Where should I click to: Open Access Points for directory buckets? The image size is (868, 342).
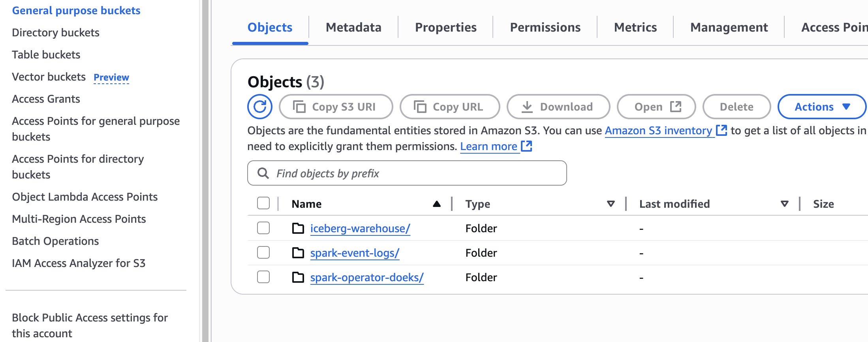tap(78, 167)
